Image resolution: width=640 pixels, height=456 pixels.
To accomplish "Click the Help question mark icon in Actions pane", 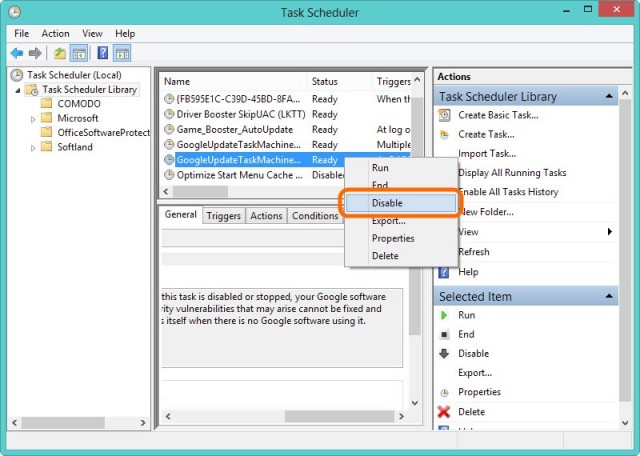I will 444,272.
